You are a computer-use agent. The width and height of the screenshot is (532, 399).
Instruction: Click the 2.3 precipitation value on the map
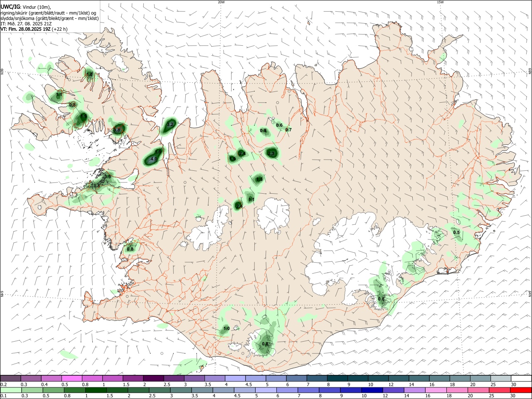(x=271, y=154)
